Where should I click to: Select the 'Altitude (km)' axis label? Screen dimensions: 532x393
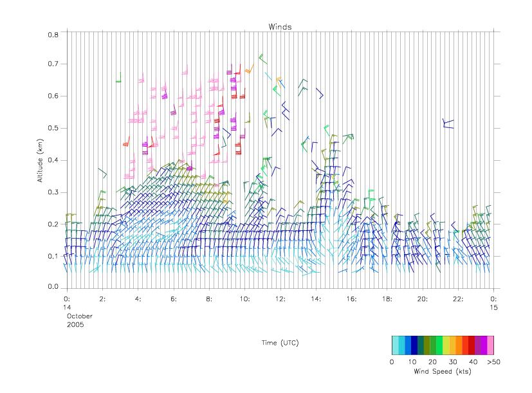coord(40,160)
